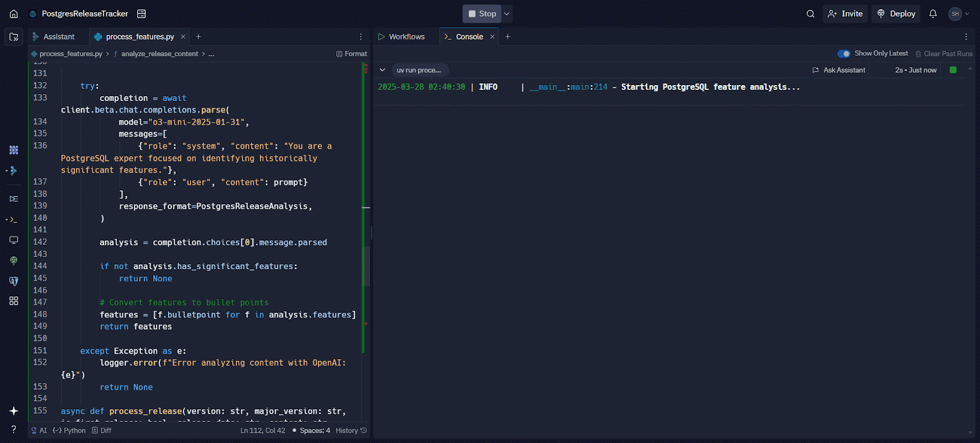Switch to the Workflows tab
Image resolution: width=980 pixels, height=443 pixels.
[401, 37]
